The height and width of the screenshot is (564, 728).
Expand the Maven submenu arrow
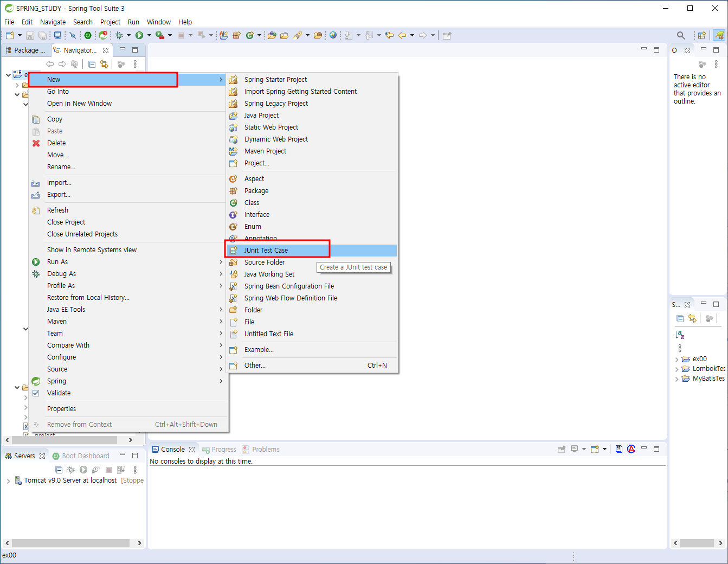coord(221,322)
